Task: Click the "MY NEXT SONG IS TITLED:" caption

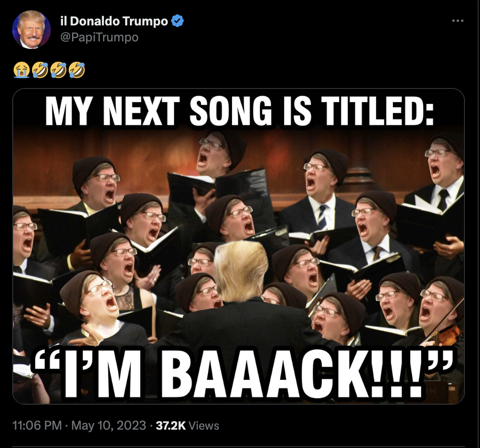Action: tap(240, 111)
